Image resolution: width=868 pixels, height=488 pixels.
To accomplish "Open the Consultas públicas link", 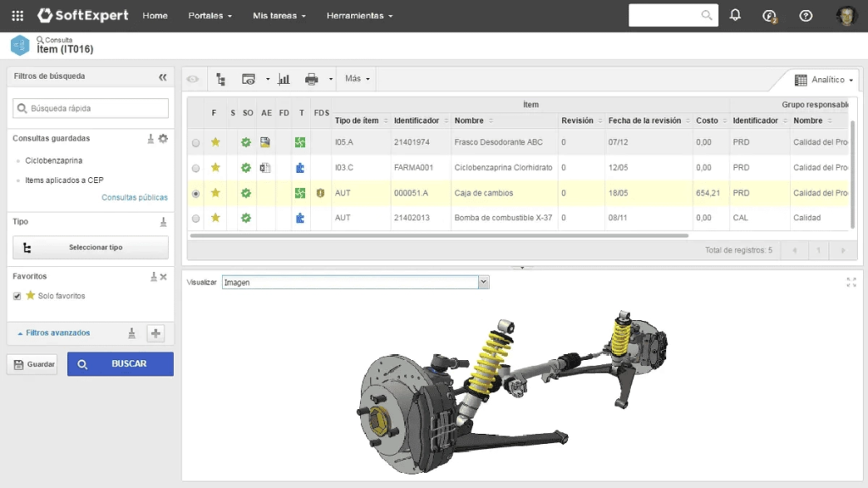I will tap(134, 197).
